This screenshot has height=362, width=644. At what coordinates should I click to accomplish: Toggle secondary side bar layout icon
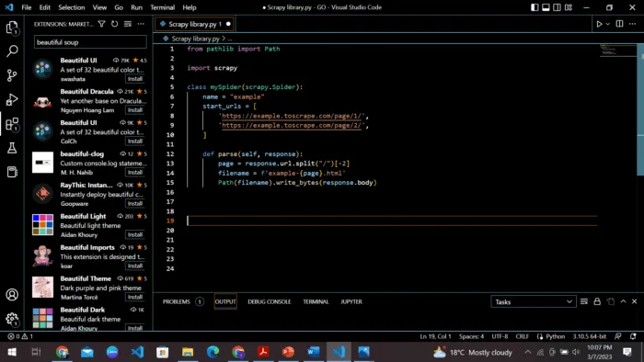[x=557, y=7]
